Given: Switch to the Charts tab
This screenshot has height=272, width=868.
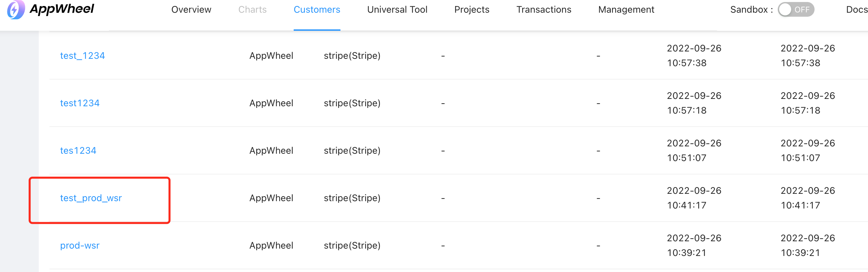Looking at the screenshot, I should [252, 9].
